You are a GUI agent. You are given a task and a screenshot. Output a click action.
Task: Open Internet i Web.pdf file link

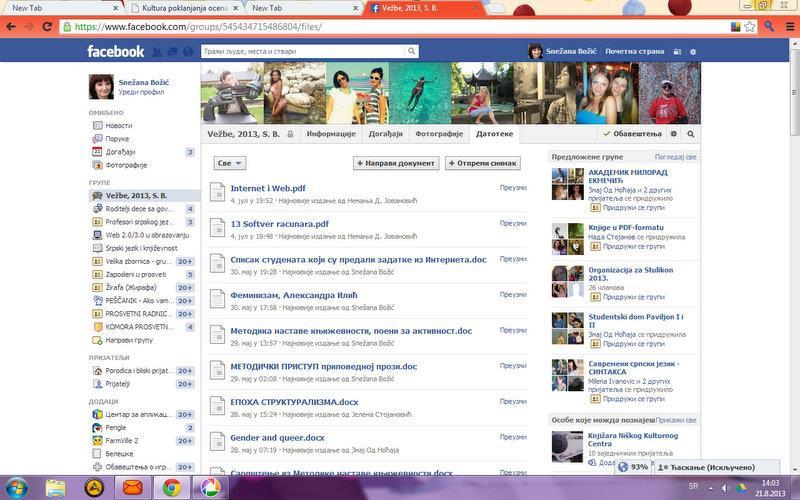click(268, 188)
